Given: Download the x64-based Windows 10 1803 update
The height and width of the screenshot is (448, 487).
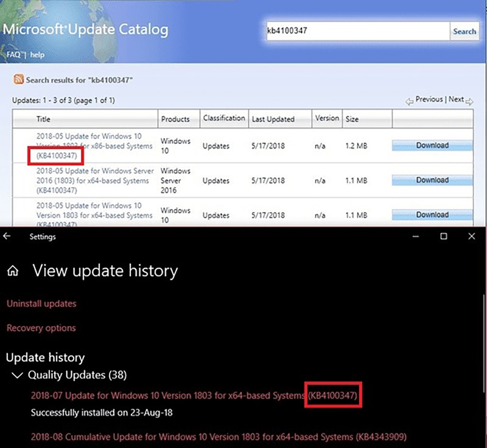Looking at the screenshot, I should [x=432, y=215].
